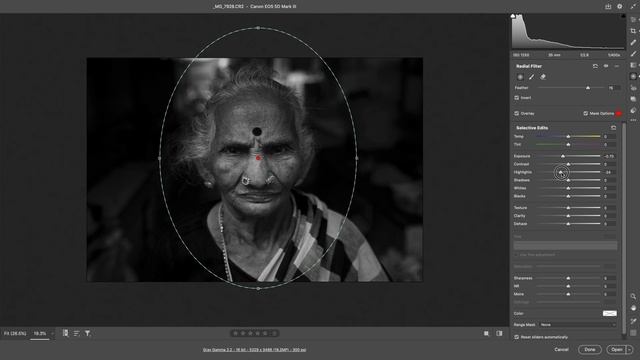Click the Exposure value field
Image resolution: width=640 pixels, height=360 pixels.
[609, 156]
